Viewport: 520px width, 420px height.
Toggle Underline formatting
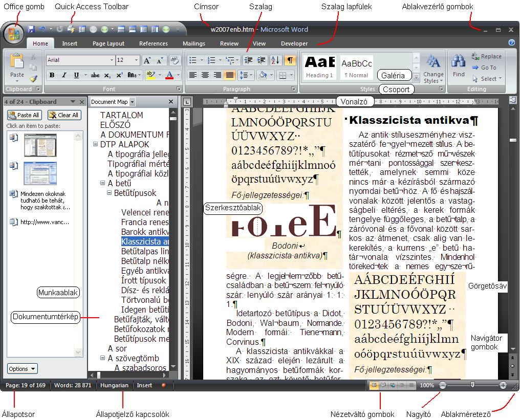76,75
